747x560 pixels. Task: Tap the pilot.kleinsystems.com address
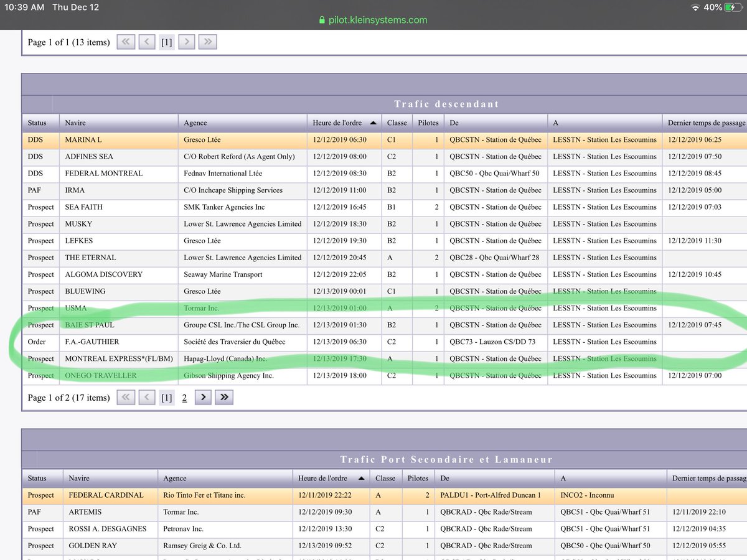[378, 20]
